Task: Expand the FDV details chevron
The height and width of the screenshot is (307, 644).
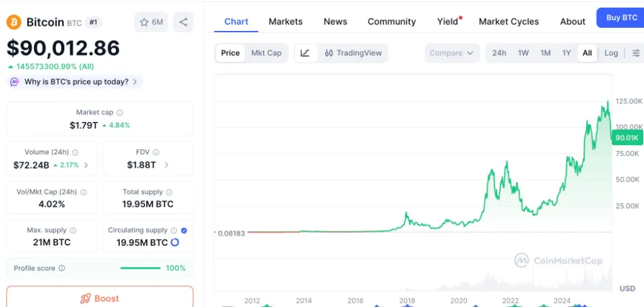Action: click(x=167, y=165)
